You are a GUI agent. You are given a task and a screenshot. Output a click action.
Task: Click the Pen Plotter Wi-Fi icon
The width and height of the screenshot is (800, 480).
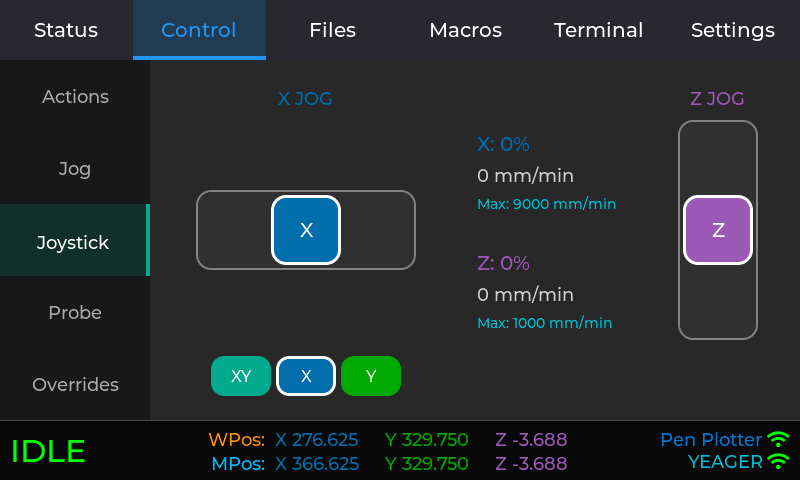(778, 439)
